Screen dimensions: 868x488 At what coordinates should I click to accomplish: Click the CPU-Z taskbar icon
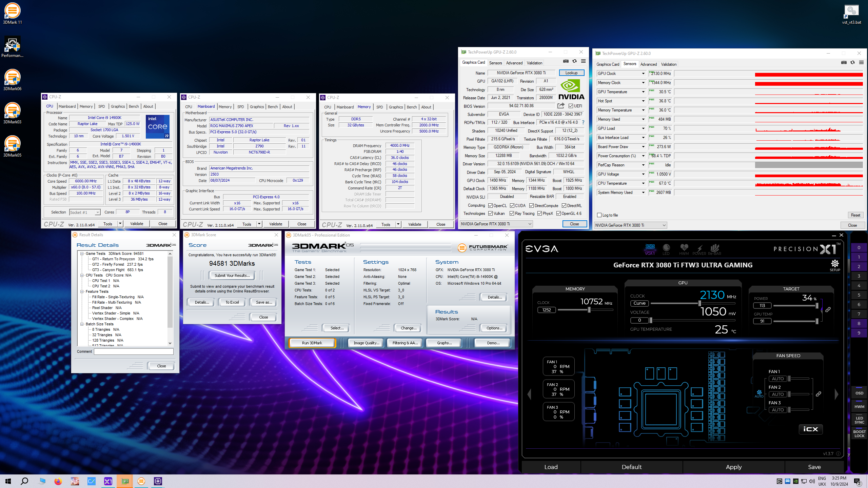(158, 481)
